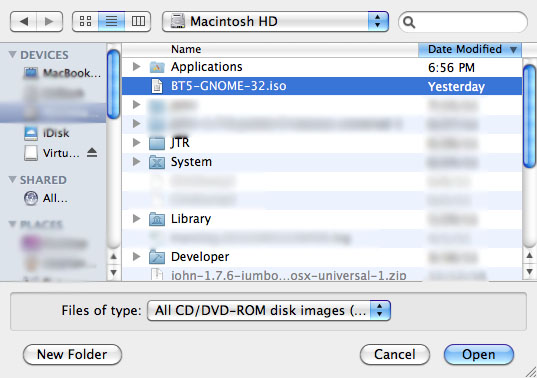Viewport: 537px width, 378px height.
Task: Click the Library folder icon
Action: (x=157, y=219)
